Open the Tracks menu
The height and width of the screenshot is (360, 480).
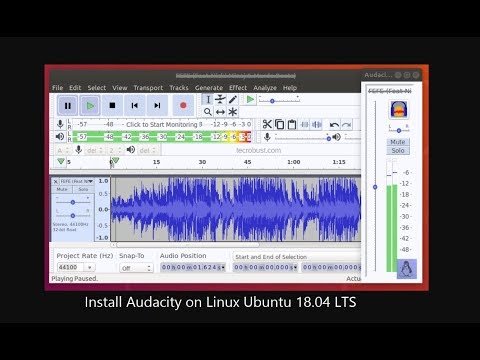coord(179,88)
